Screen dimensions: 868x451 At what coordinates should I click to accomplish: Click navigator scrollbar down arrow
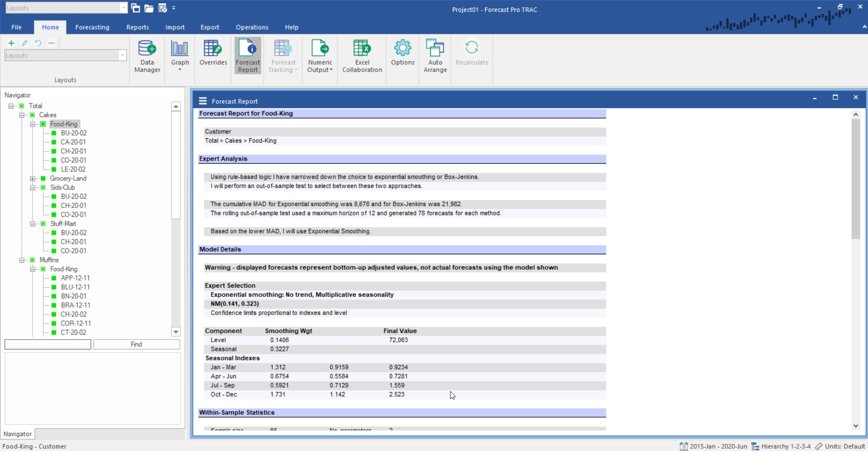(176, 332)
